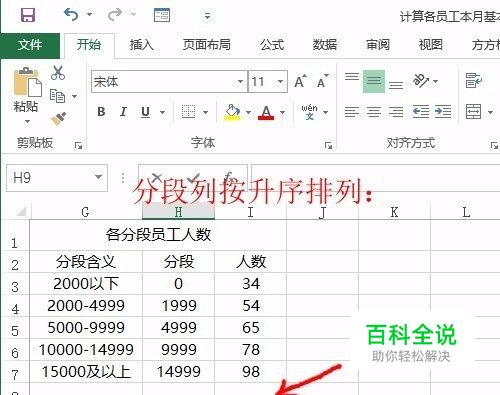Decrease font size with smaller A

click(322, 81)
